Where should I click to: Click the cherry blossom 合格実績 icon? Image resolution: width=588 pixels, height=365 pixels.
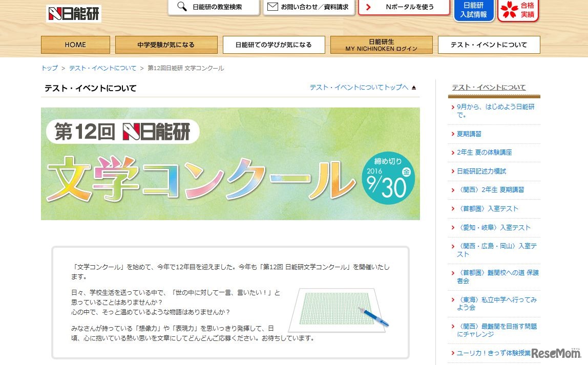[509, 9]
